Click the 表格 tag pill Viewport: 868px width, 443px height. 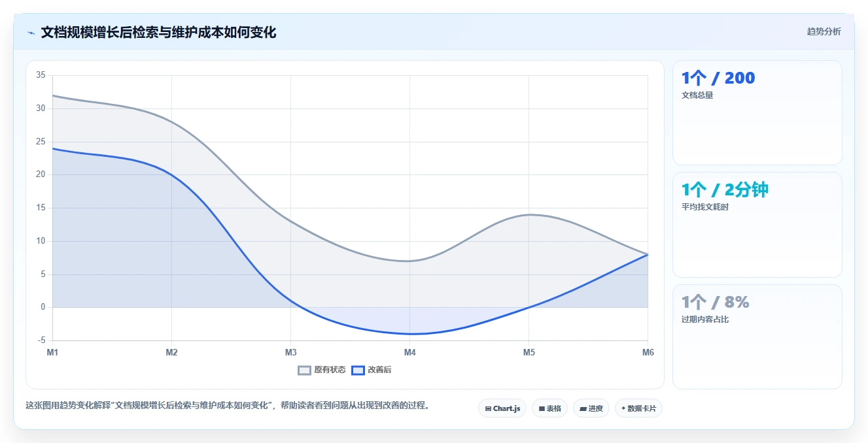[x=550, y=408]
